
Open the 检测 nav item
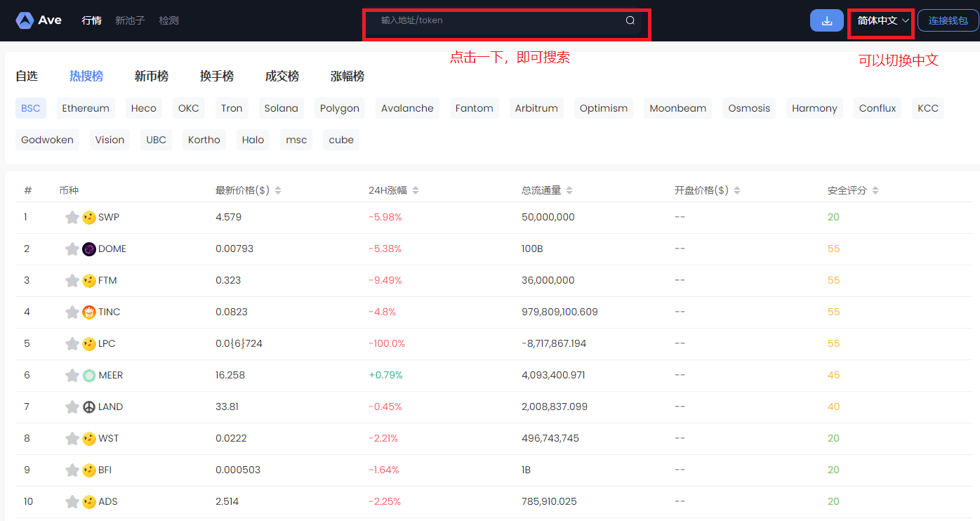(x=169, y=20)
